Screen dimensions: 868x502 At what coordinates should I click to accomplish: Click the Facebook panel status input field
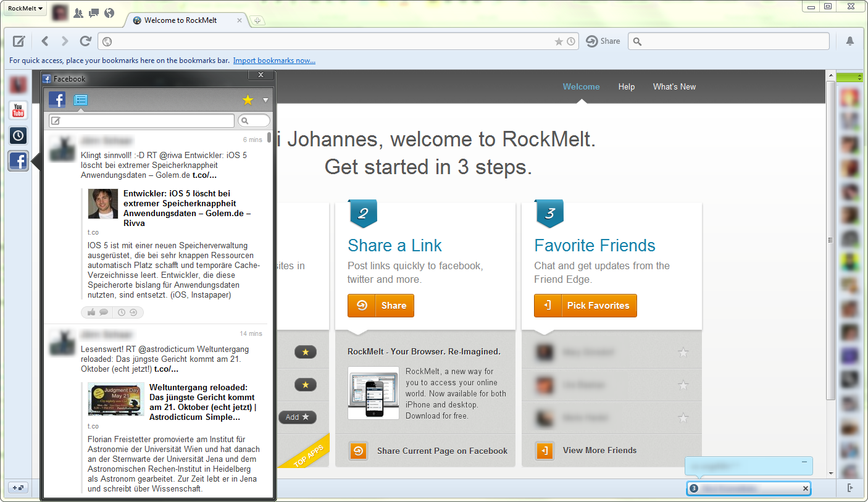click(x=141, y=121)
